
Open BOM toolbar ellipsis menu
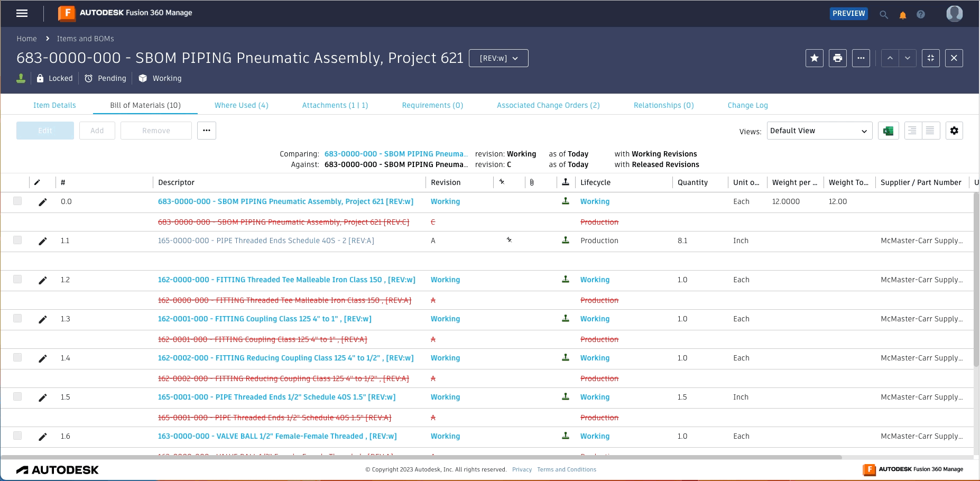(x=207, y=131)
